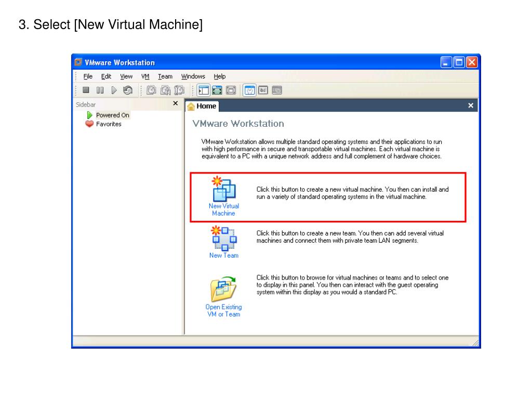
Task: Maximize the VMware Workstation window
Action: click(x=459, y=62)
